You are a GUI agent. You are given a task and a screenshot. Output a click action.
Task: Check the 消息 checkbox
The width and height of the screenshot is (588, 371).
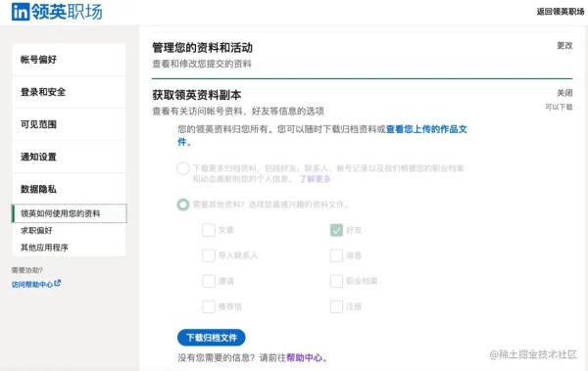[336, 255]
